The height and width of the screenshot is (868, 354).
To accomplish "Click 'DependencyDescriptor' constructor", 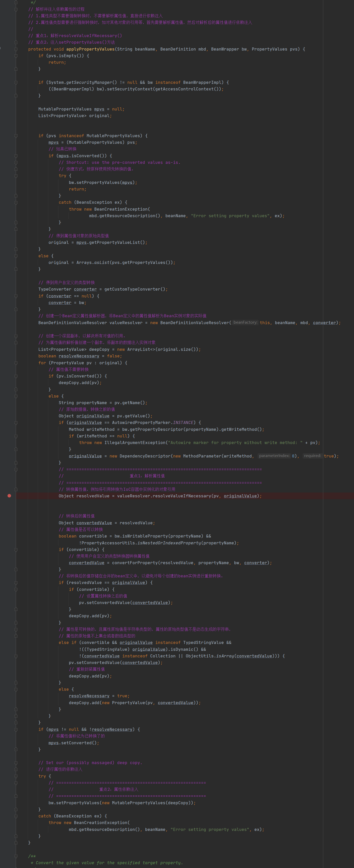I will coord(145,456).
